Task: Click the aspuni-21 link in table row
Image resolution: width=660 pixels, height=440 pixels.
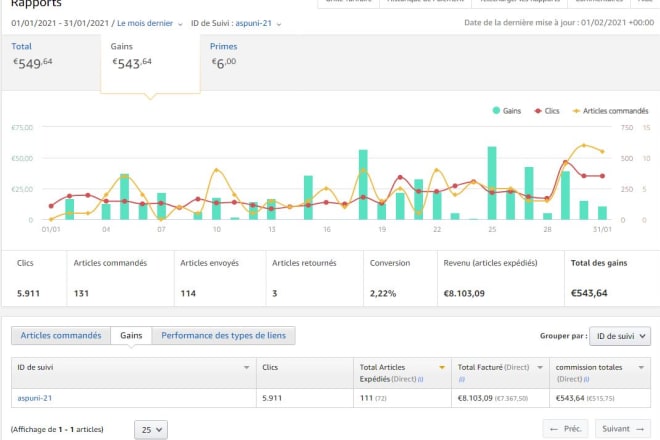Action: [x=35, y=398]
